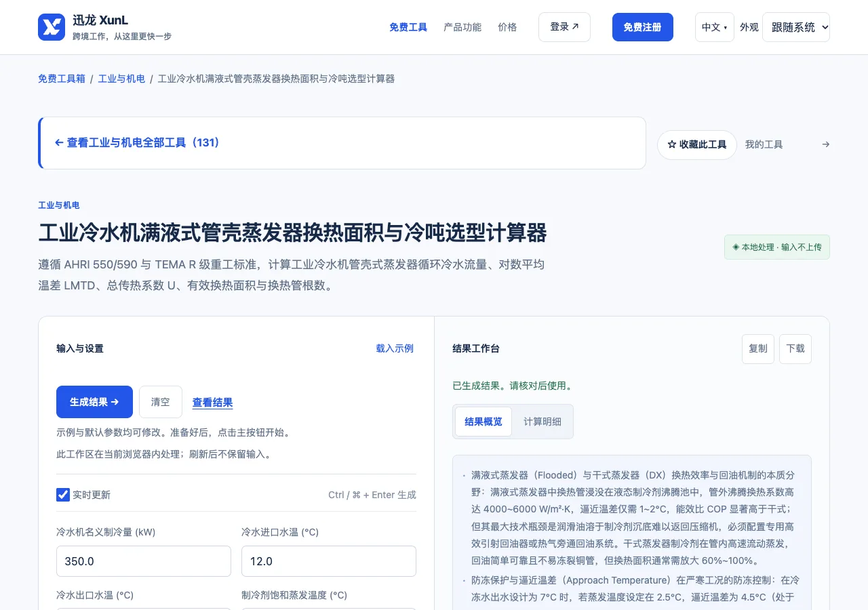Click the 已生成结果。请核对后使用。 status message

[x=513, y=386]
